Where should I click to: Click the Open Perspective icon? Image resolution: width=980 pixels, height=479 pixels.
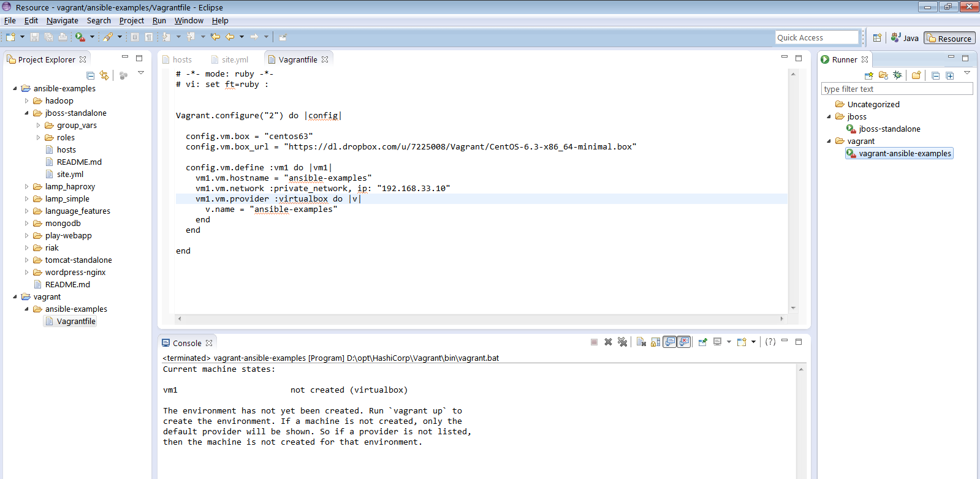(x=877, y=38)
